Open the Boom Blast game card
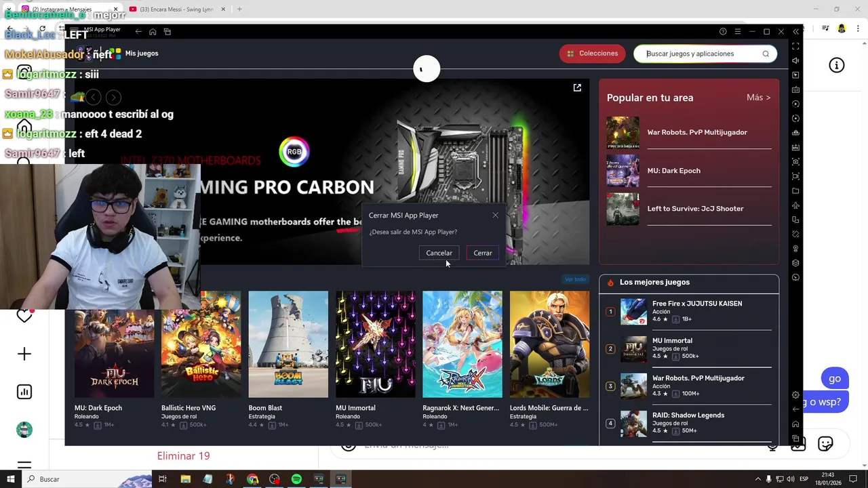 coord(288,360)
